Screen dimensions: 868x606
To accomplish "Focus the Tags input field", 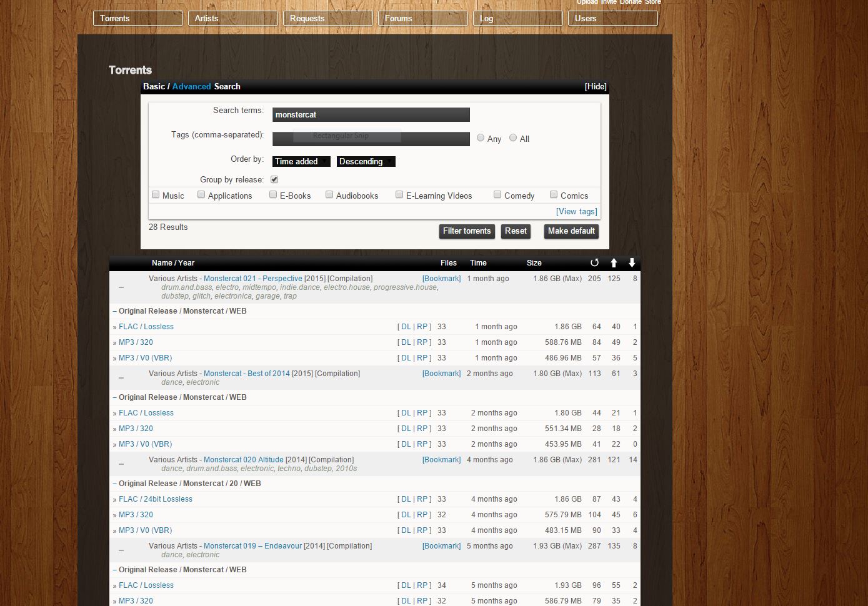I will pyautogui.click(x=371, y=139).
